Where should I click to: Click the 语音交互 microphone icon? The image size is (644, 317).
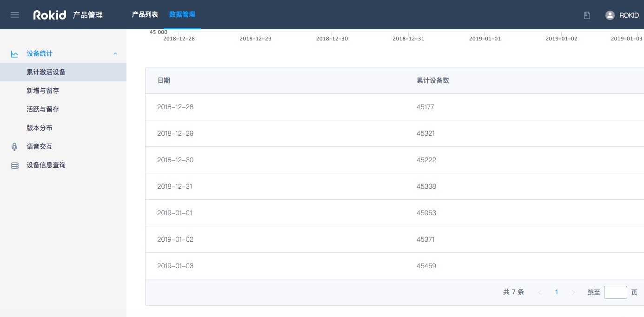coord(15,147)
